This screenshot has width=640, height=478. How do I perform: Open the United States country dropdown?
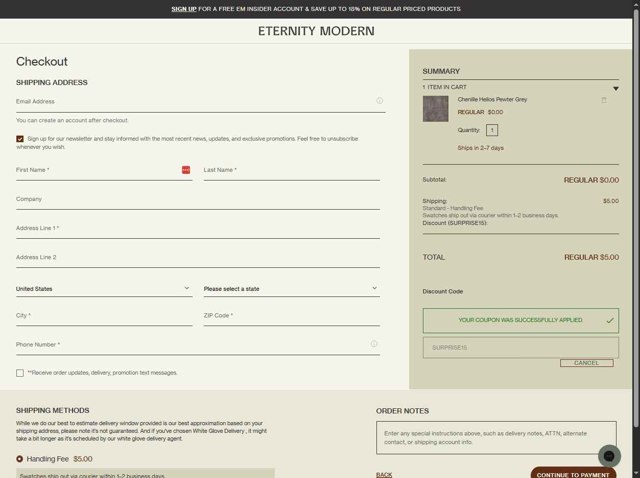104,289
